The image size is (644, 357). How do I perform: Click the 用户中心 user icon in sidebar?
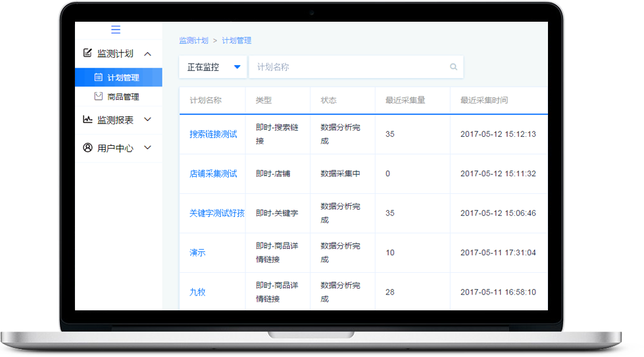point(87,148)
